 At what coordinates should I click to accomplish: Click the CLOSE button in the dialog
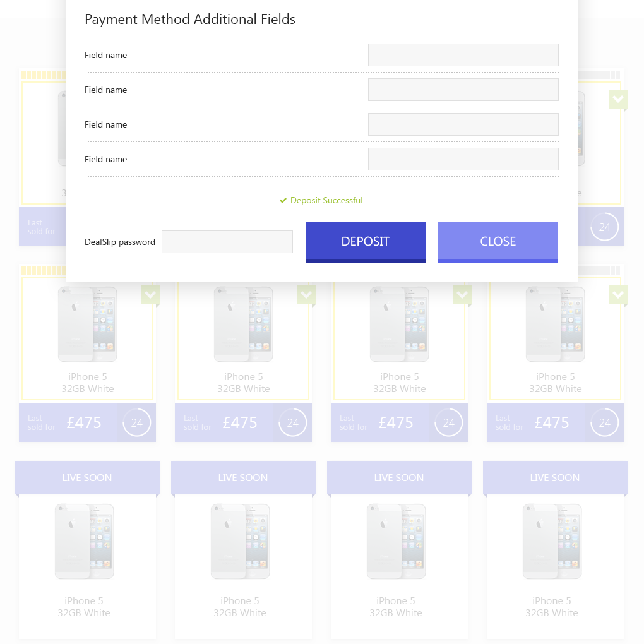(x=498, y=241)
